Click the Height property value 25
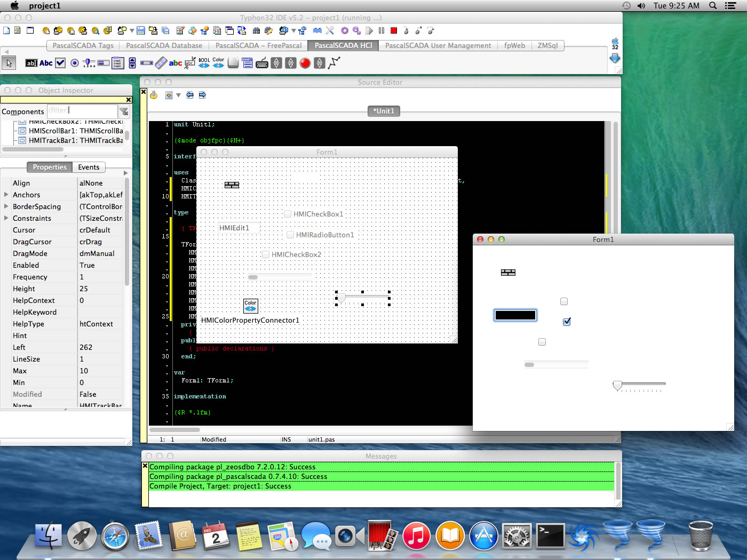Image resolution: width=747 pixels, height=560 pixels. pos(100,289)
